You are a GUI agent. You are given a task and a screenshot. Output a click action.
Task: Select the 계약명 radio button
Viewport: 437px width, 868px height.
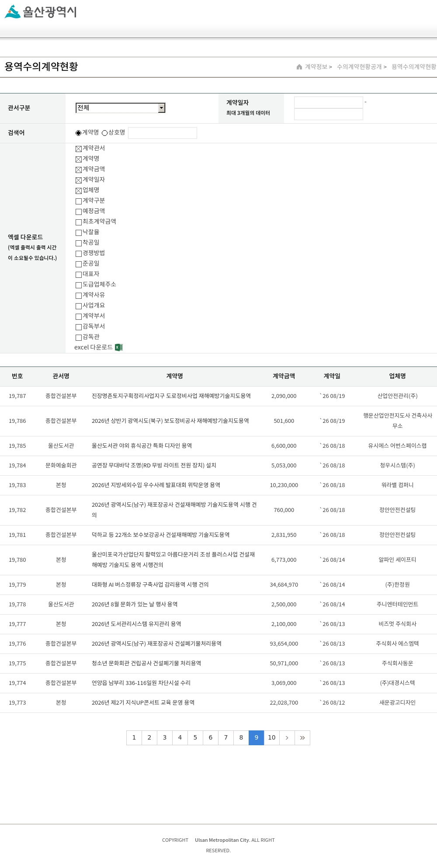coord(79,133)
